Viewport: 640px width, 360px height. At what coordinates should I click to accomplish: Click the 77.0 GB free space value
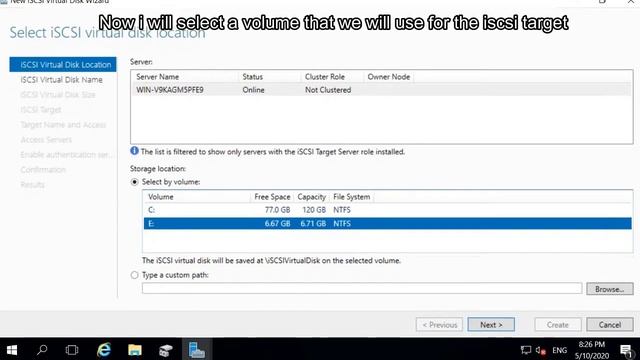pos(278,210)
